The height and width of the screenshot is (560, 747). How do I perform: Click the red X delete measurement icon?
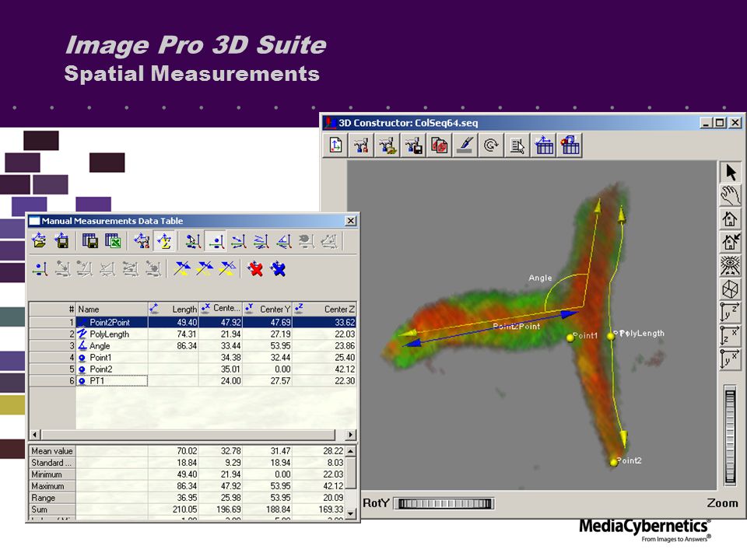pyautogui.click(x=255, y=269)
